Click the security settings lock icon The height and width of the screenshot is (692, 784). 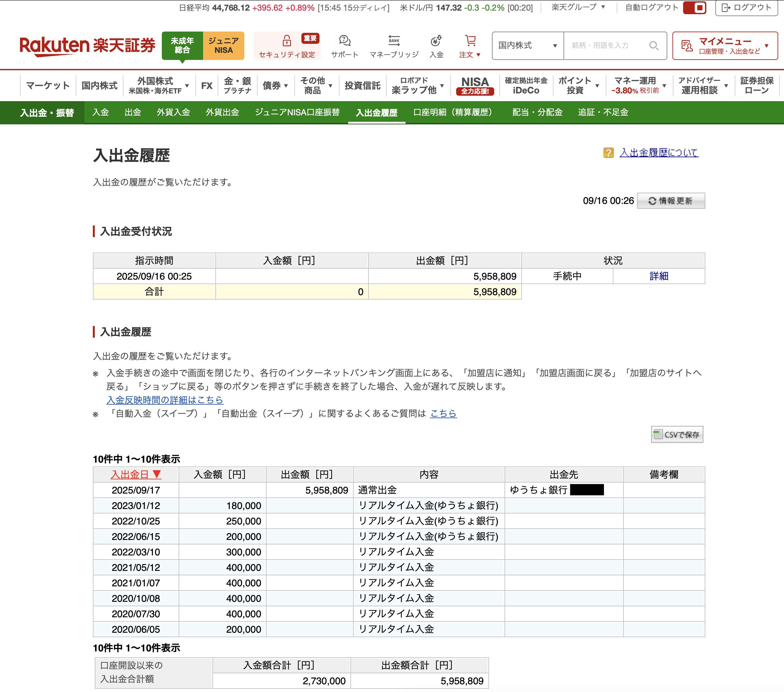tap(287, 41)
